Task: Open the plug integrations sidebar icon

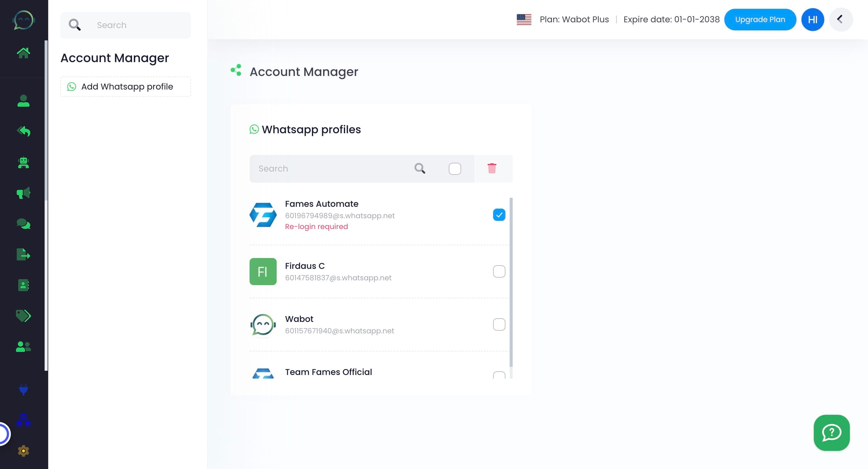Action: click(23, 389)
